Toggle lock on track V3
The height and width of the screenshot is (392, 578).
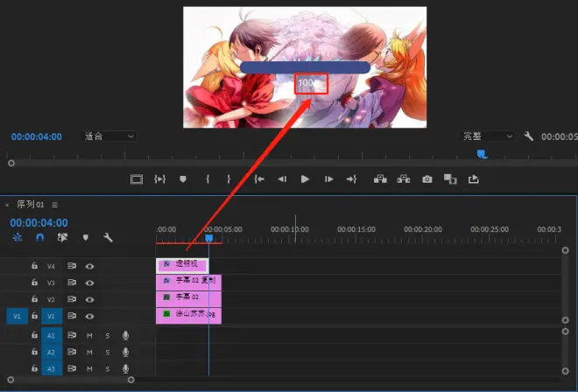coord(34,283)
